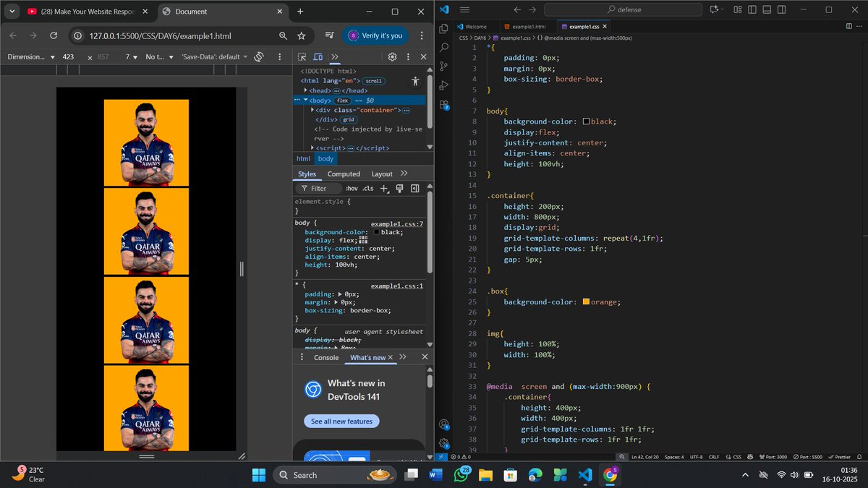Open example1.css:7 source link
Viewport: 868px width, 488px height.
[x=397, y=224]
